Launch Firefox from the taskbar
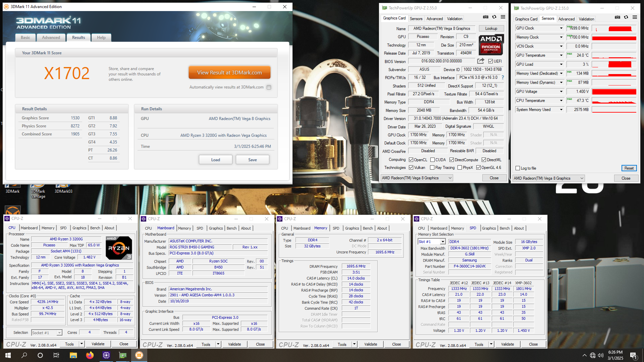 (90, 355)
